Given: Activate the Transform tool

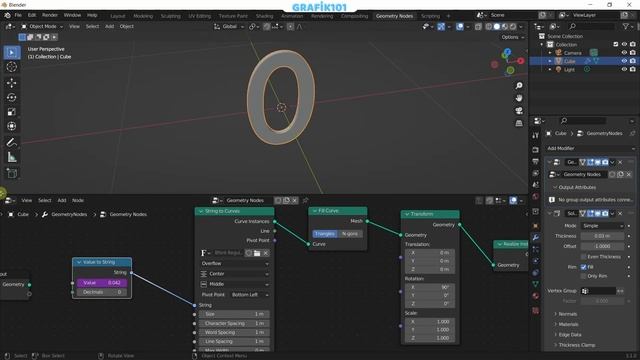Looking at the screenshot, I should pyautogui.click(x=11, y=126).
